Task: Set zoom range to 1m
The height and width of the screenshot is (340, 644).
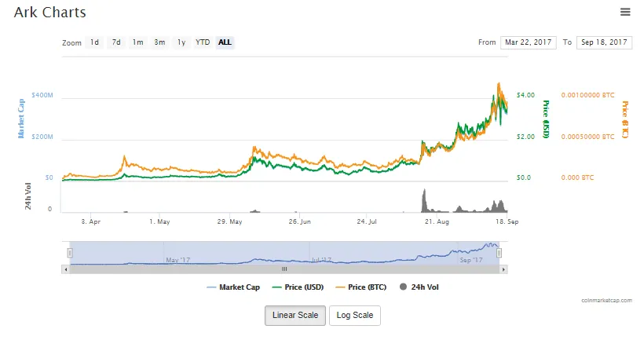Action: tap(138, 42)
